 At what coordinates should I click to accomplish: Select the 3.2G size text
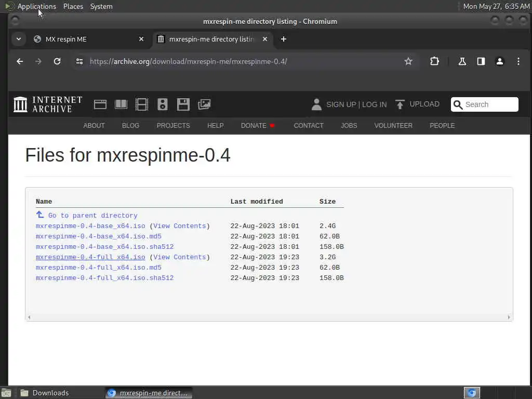[327, 257]
